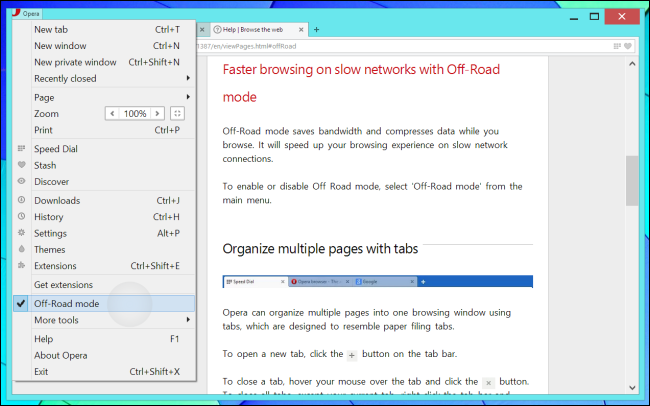Open Discover menu entry text
Viewport: 650px width, 406px height.
pos(51,182)
